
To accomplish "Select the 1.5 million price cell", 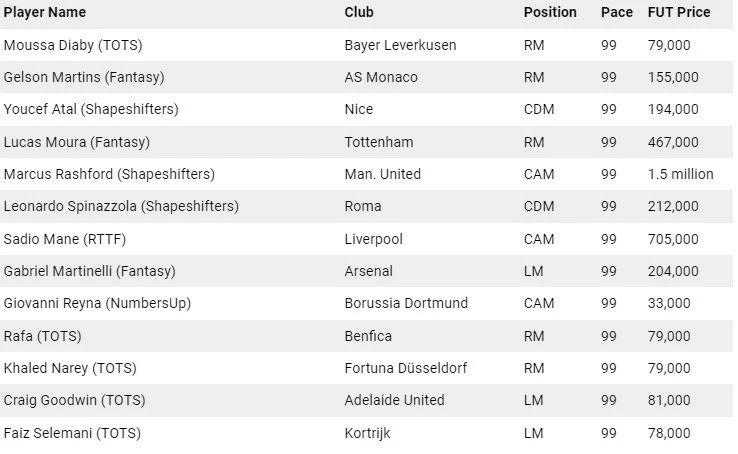I will pos(680,174).
